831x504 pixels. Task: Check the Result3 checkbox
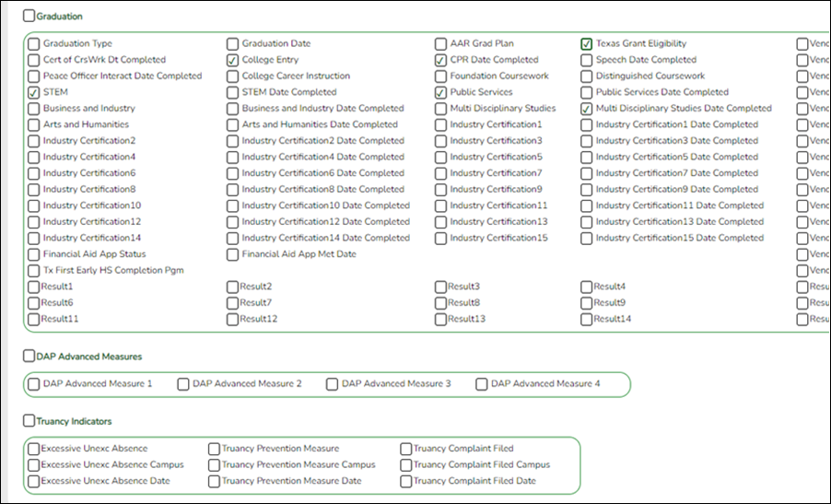[x=441, y=287]
